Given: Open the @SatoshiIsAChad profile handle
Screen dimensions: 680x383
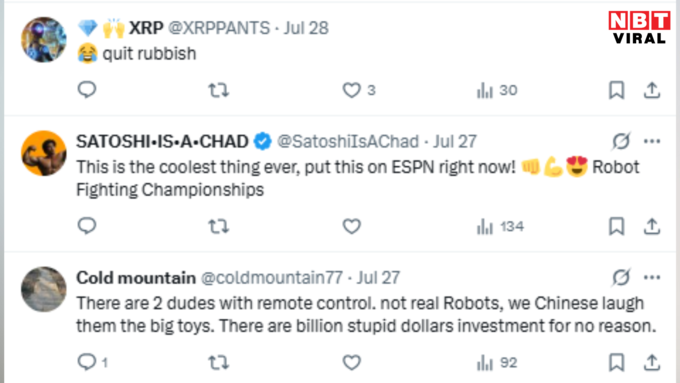Looking at the screenshot, I should (348, 141).
